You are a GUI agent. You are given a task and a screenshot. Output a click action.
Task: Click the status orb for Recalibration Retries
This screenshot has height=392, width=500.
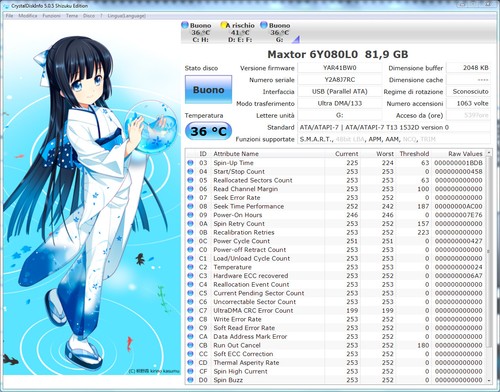click(190, 232)
